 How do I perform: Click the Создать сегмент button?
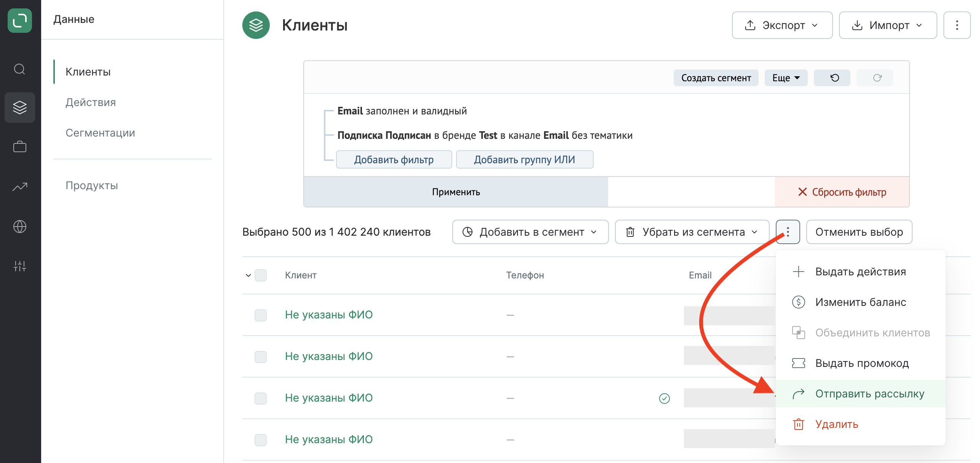716,78
